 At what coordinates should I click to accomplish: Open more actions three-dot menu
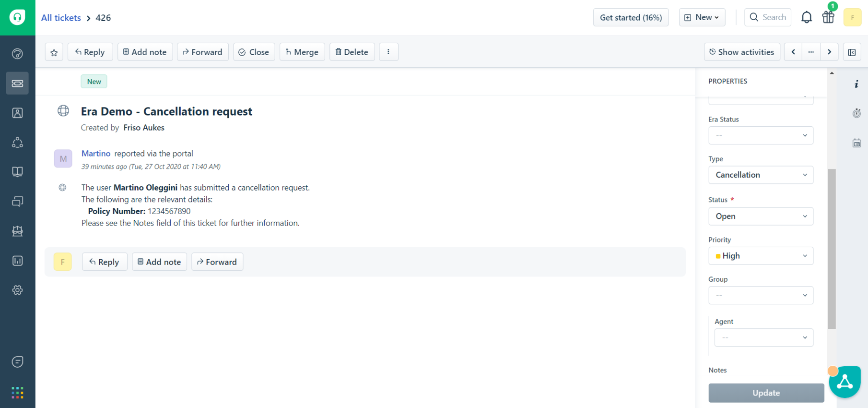[x=388, y=52]
